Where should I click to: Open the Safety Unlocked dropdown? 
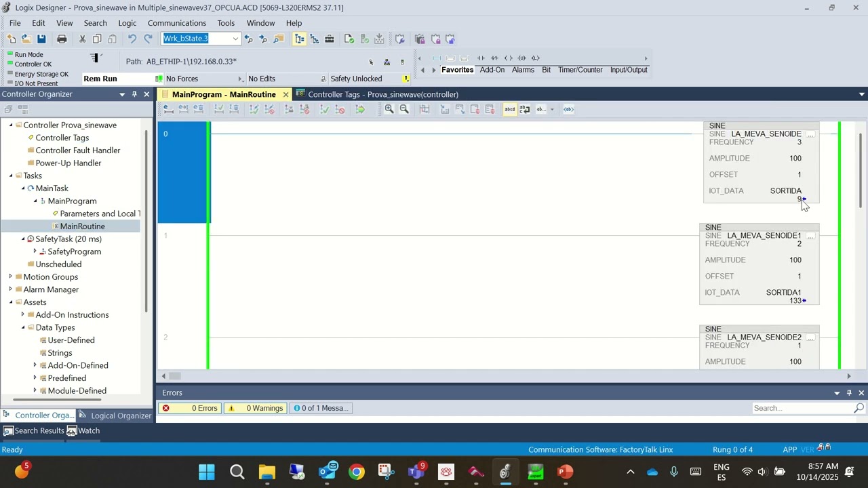[x=406, y=79]
